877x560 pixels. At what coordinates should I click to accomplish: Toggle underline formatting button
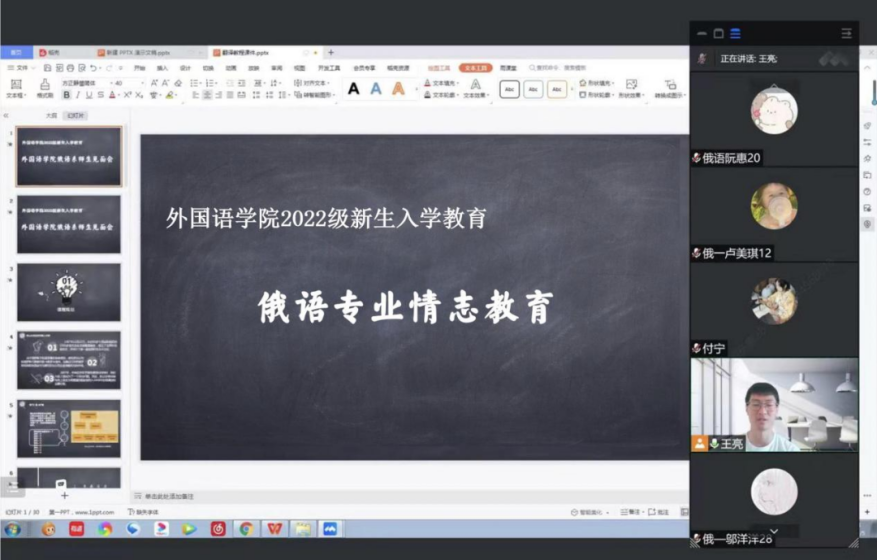tap(89, 95)
